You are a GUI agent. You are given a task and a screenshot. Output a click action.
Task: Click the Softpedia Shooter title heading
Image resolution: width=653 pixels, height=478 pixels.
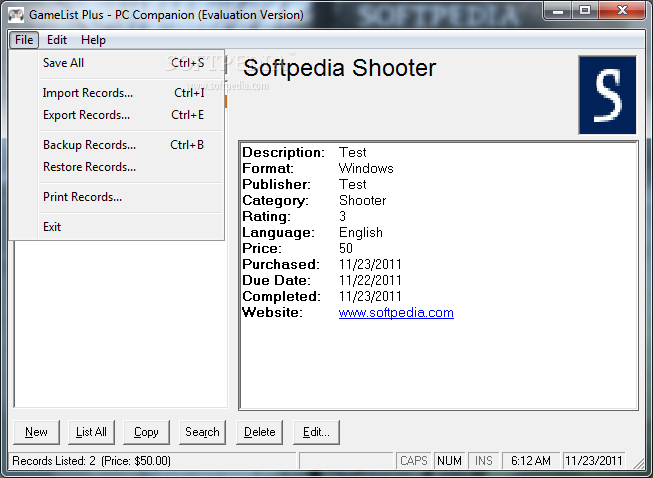(339, 68)
